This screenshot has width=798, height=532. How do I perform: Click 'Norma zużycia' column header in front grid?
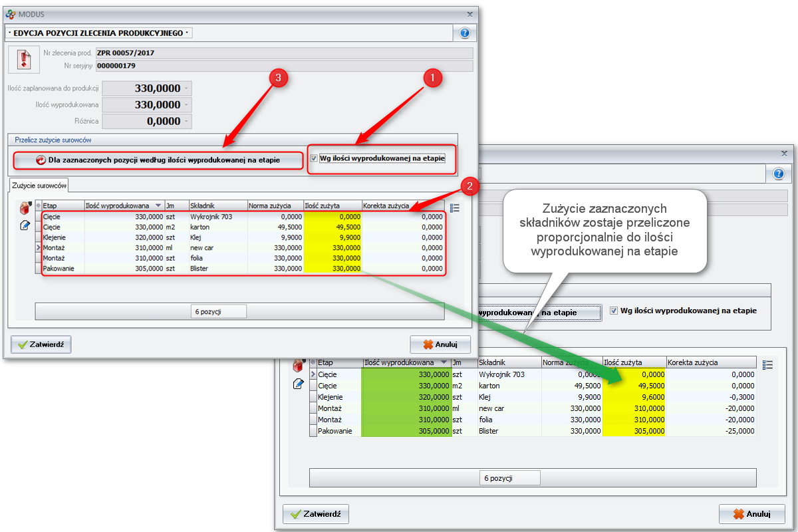pos(275,205)
